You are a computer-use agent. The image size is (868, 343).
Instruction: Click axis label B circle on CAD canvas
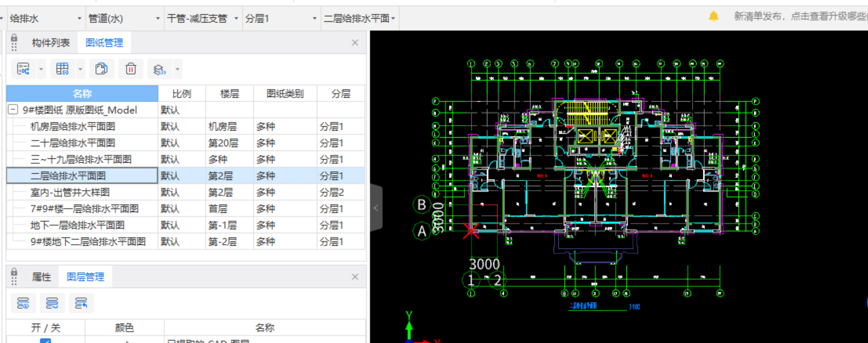click(x=422, y=205)
